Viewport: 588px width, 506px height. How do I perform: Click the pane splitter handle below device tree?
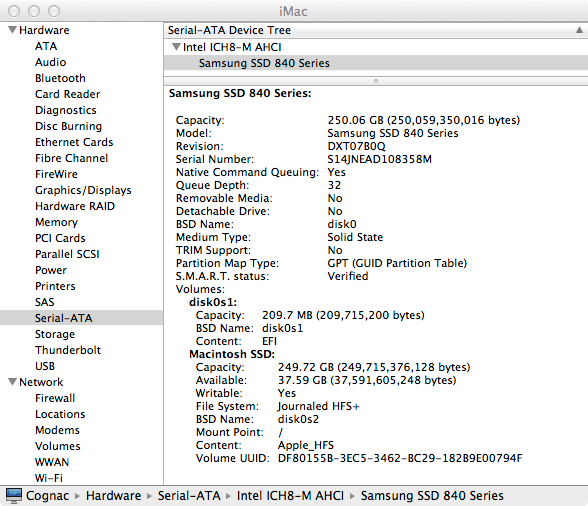click(376, 81)
